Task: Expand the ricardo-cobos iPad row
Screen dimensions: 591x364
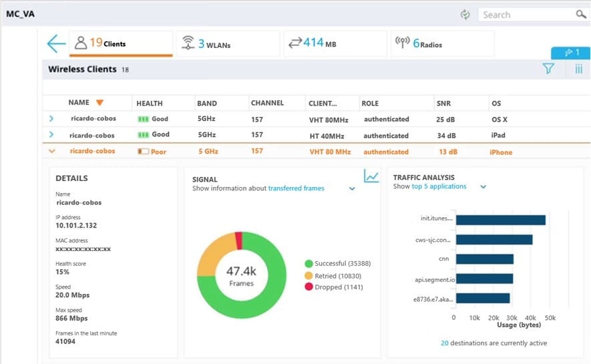Action: point(51,135)
